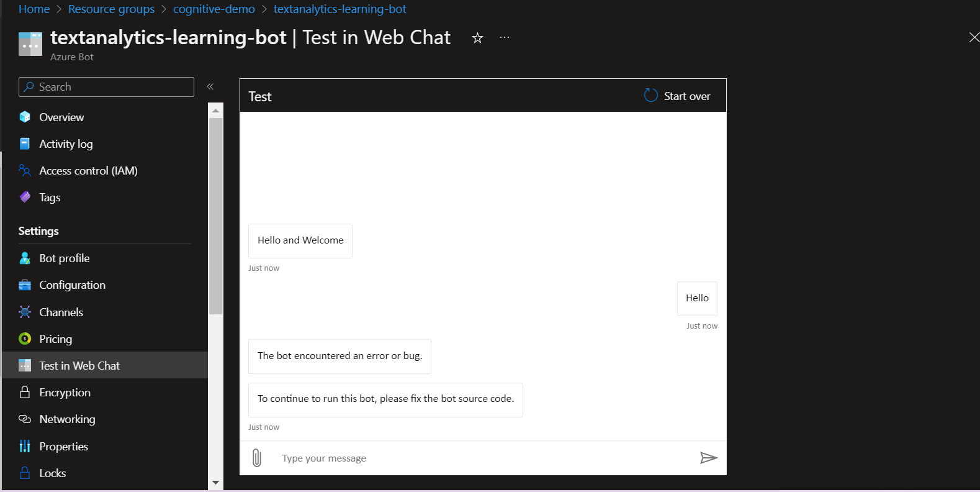This screenshot has width=980, height=492.
Task: Click the Settings section heading
Action: (38, 230)
